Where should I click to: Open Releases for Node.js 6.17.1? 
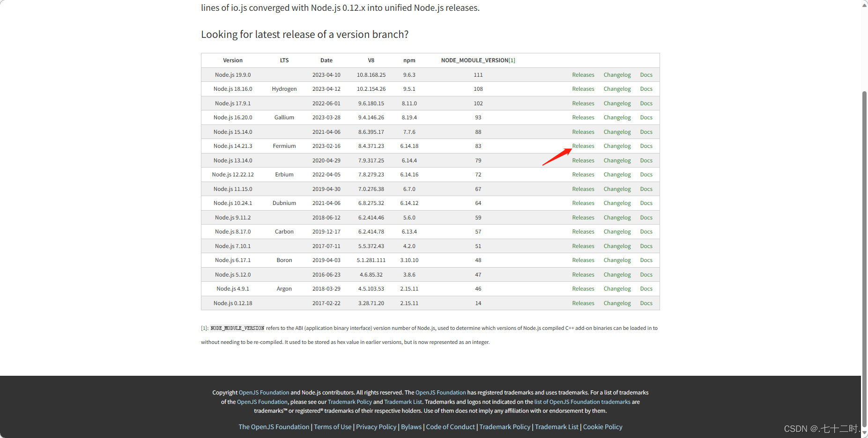click(x=583, y=260)
